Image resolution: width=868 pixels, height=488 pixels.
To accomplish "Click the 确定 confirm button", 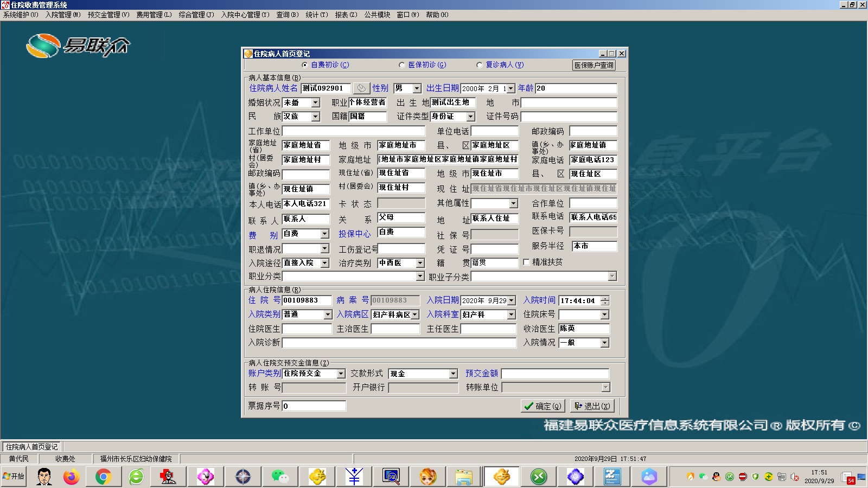I will (x=542, y=406).
